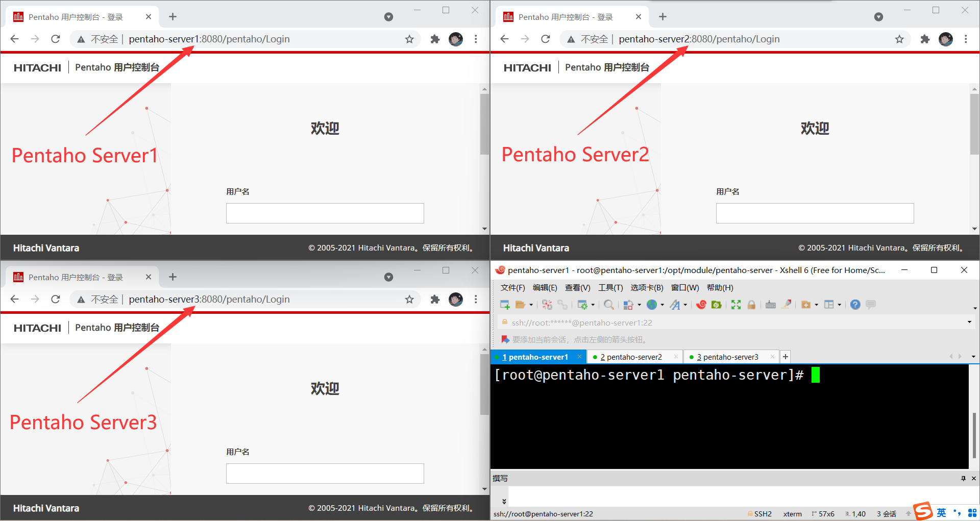Click back arrow in the server3 browser
Image resolution: width=980 pixels, height=521 pixels.
[x=15, y=299]
